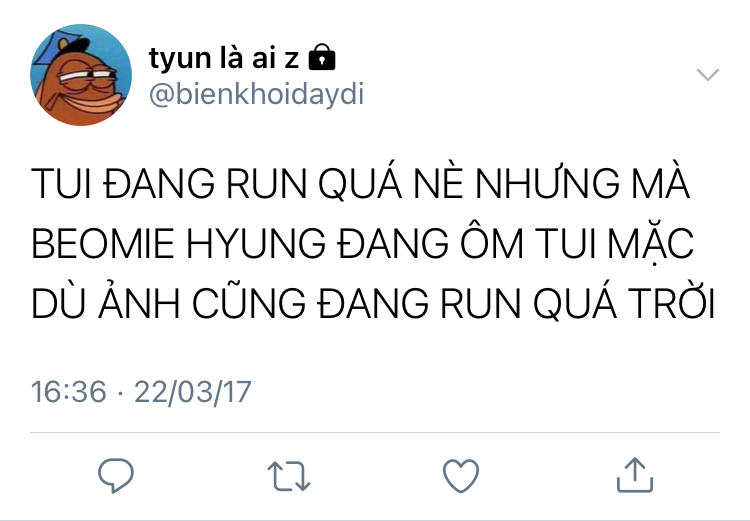Visit the @bienkhoidaydi handle

(x=256, y=94)
